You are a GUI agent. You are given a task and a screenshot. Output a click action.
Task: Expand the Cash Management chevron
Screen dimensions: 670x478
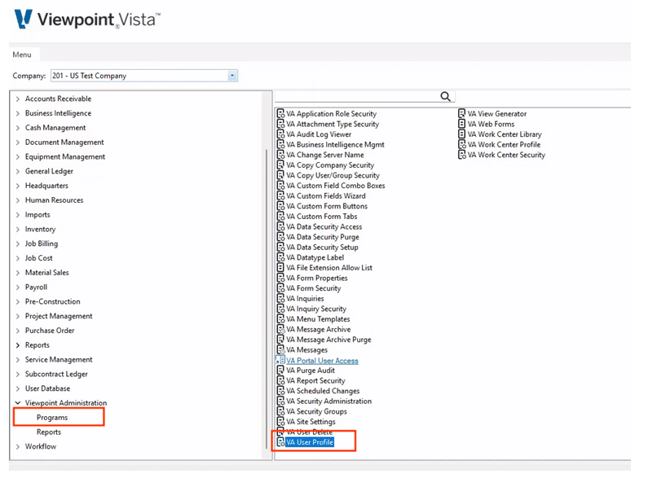pos(18,128)
